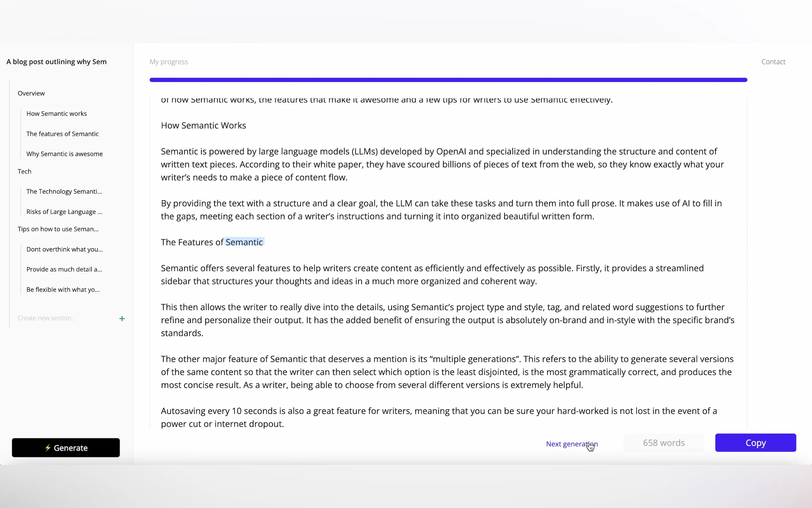Click the green plus add-section icon
Viewport: 812px width, 508px height.
[122, 319]
